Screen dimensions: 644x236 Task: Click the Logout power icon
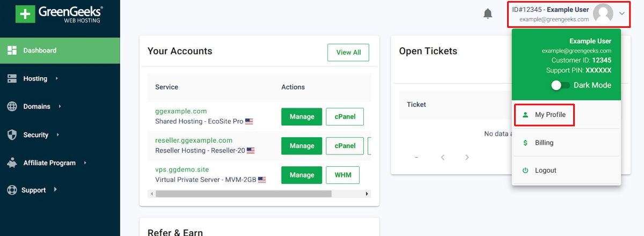coord(525,171)
